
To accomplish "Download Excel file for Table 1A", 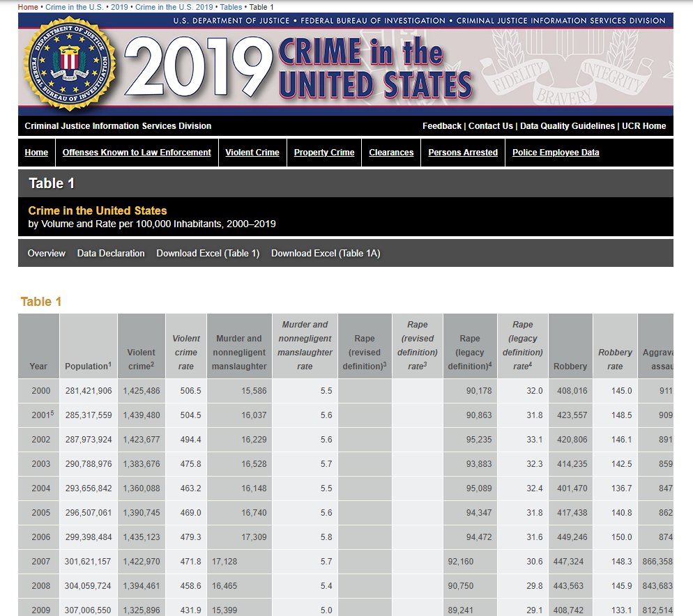I will pos(326,253).
